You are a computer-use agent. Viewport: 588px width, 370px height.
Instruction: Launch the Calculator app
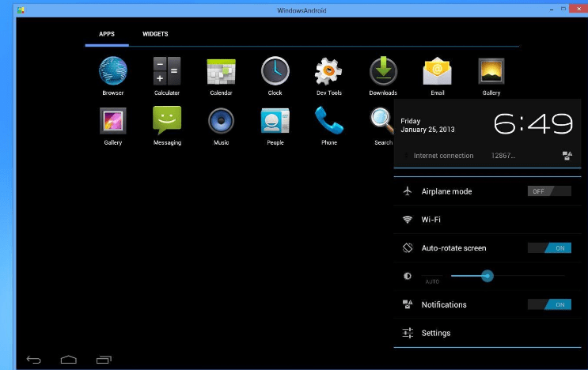click(167, 72)
